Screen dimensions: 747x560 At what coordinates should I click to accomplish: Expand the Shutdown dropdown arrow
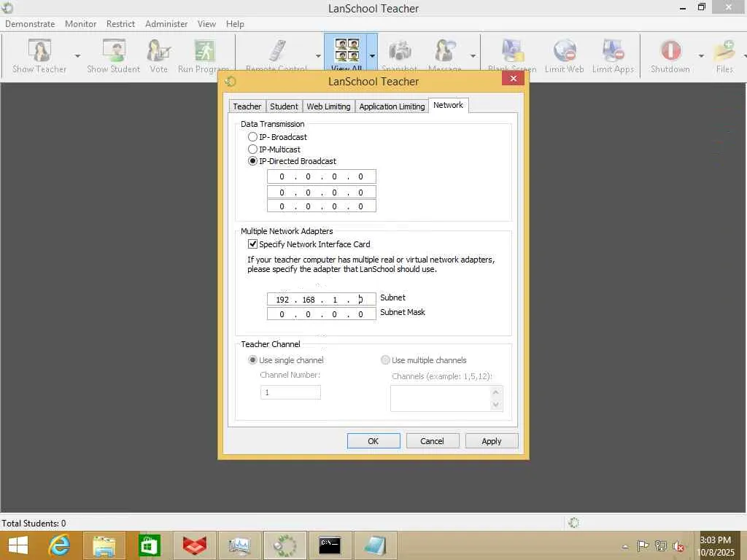(701, 55)
